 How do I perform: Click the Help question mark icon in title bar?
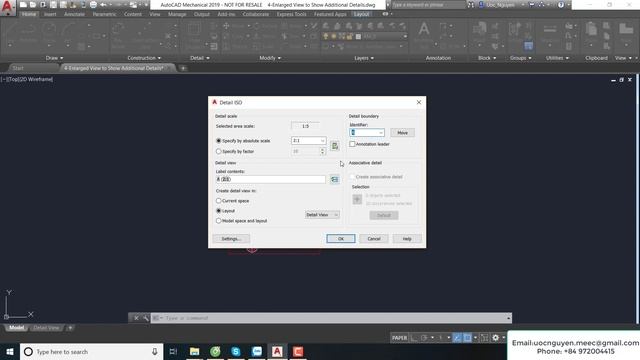point(561,5)
